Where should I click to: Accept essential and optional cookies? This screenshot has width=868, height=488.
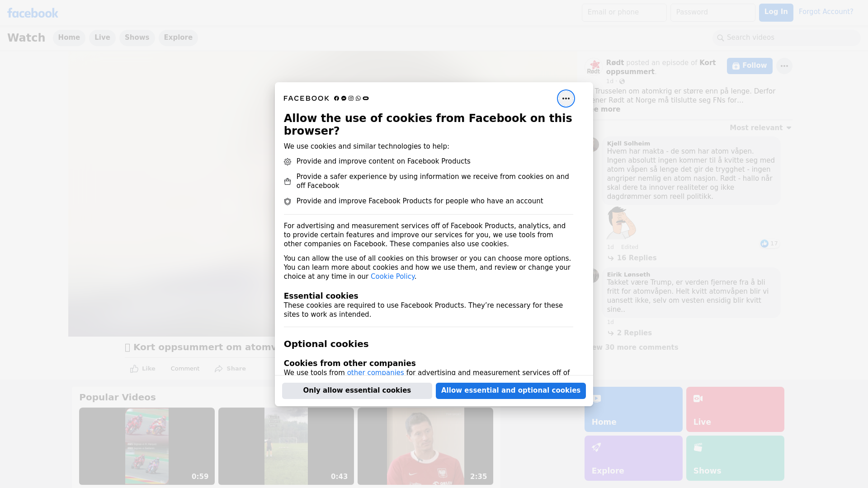tap(511, 391)
